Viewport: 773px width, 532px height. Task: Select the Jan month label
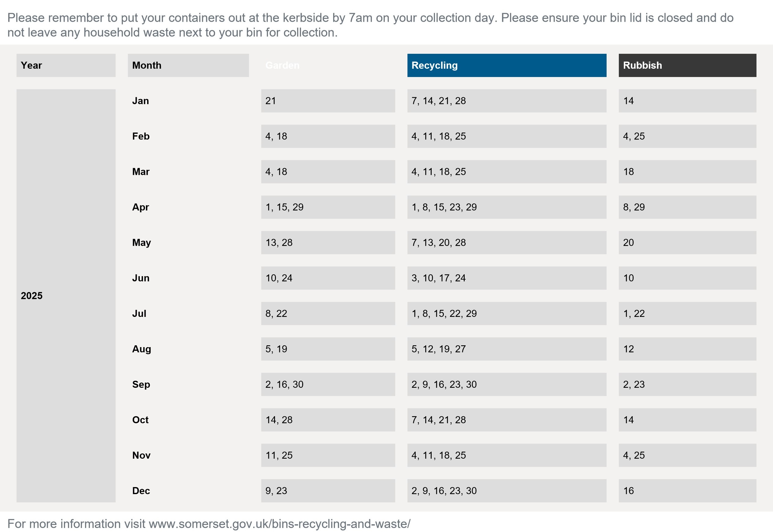tap(140, 101)
